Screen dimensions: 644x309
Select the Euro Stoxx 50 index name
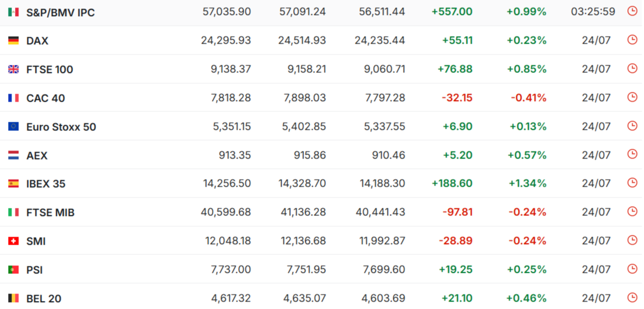(x=61, y=127)
